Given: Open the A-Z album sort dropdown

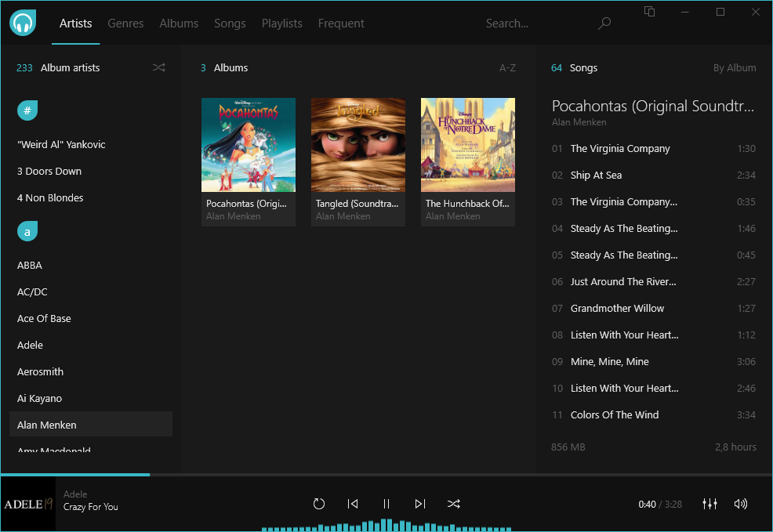Looking at the screenshot, I should click(507, 67).
